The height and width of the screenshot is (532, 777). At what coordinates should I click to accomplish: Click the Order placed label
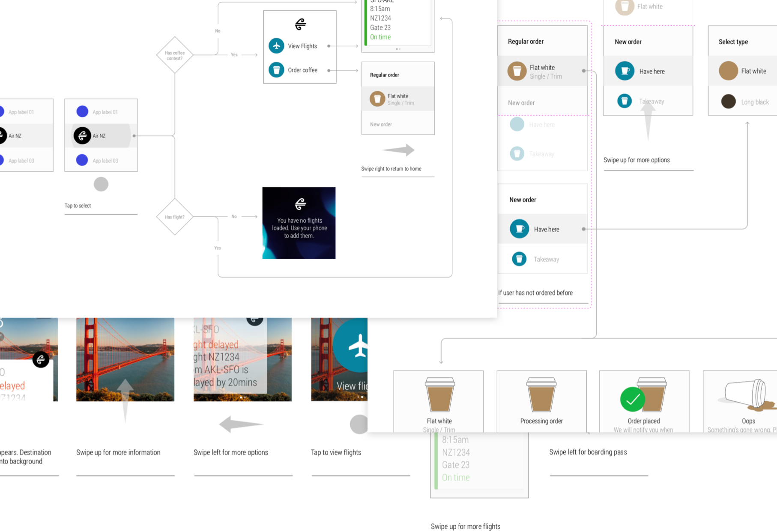coord(644,421)
